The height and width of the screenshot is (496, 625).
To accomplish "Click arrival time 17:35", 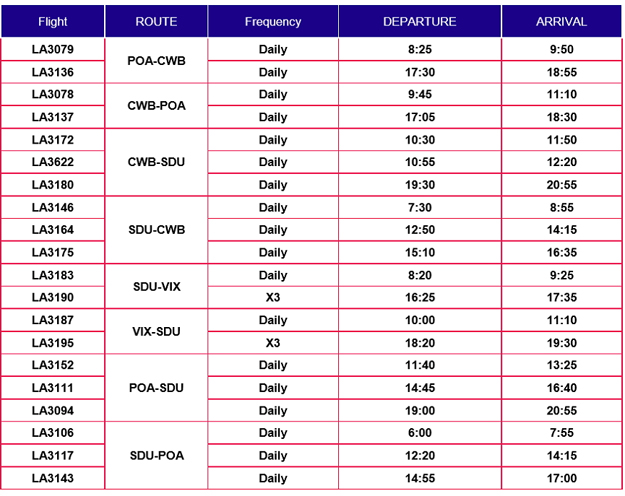I will click(561, 298).
